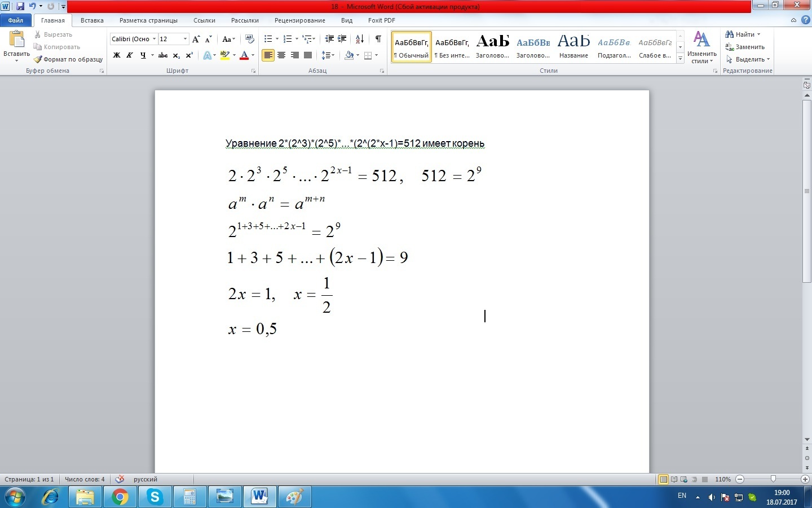Click the Найти (Find) icon

(740, 34)
